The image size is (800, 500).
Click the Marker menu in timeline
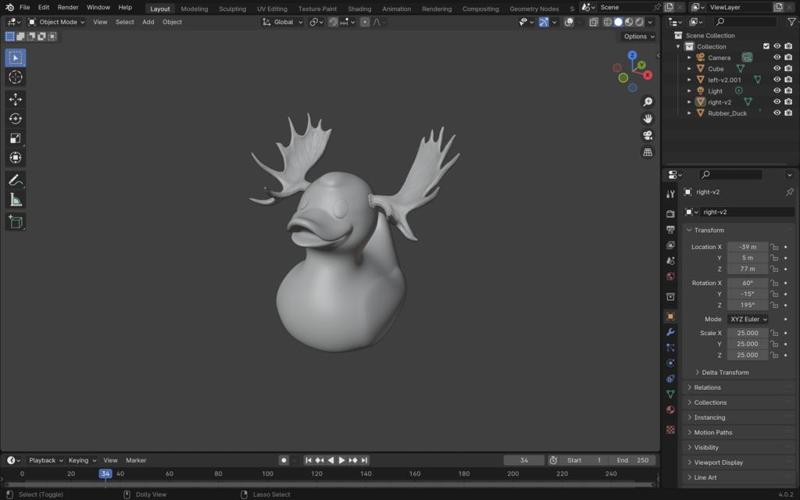[x=136, y=460]
